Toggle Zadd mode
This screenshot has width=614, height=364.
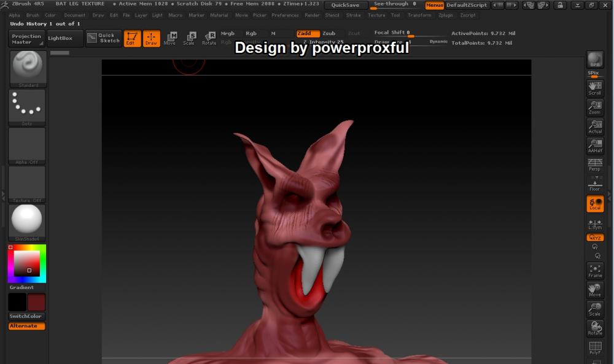point(308,33)
